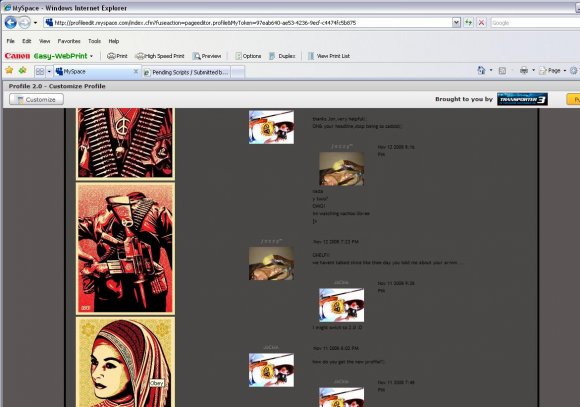Open the Edit menu
580x407 pixels.
pos(26,41)
